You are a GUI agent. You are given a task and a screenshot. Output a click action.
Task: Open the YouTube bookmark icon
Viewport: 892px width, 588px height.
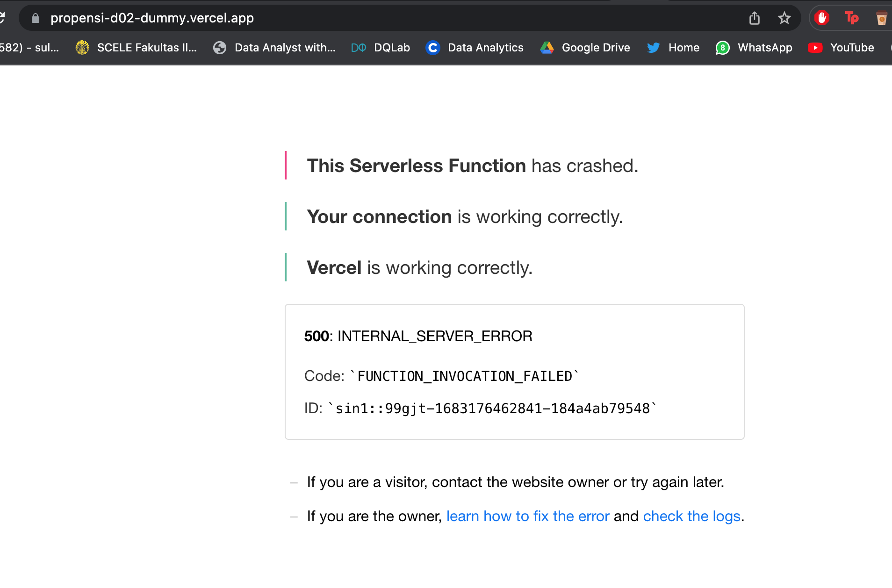[x=816, y=47]
